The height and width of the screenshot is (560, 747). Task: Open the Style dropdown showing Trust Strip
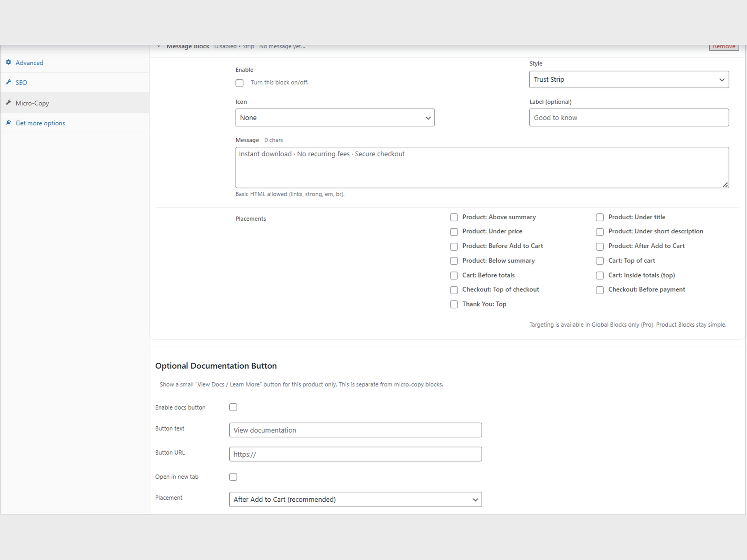pos(629,80)
